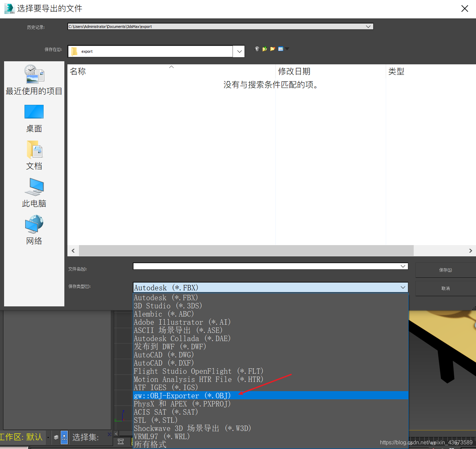The width and height of the screenshot is (476, 449).
Task: Choose Alembic (*.ABC) format
Action: (x=271, y=314)
